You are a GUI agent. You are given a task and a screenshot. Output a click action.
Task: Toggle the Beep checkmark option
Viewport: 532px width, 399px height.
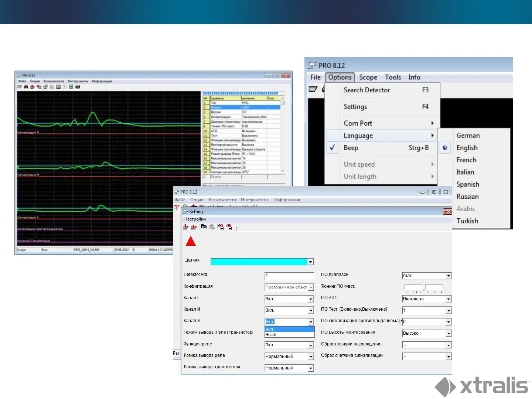tap(351, 148)
